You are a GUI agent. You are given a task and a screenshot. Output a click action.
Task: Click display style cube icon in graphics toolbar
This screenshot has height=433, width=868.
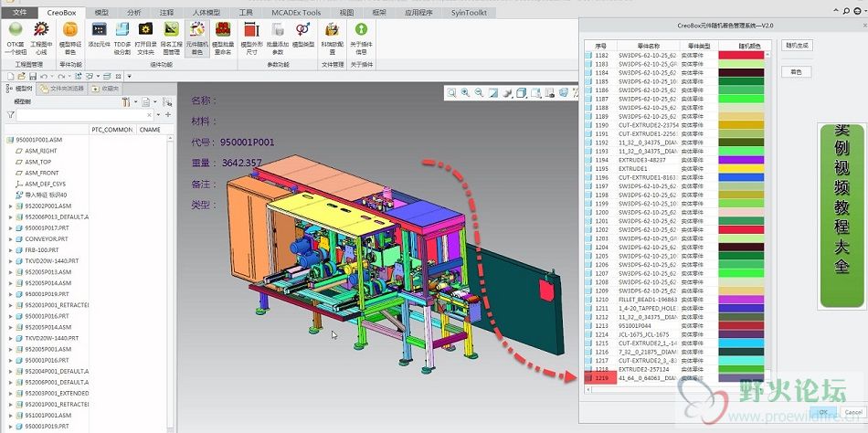[522, 93]
